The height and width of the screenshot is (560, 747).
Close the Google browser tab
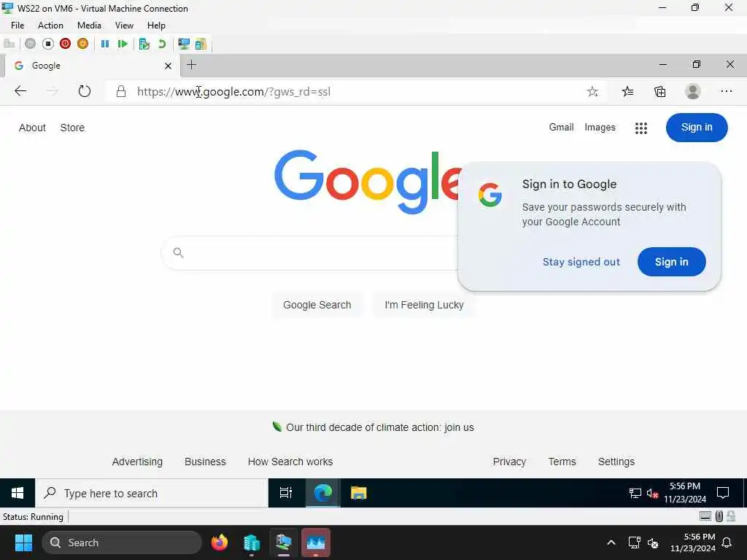click(x=168, y=66)
